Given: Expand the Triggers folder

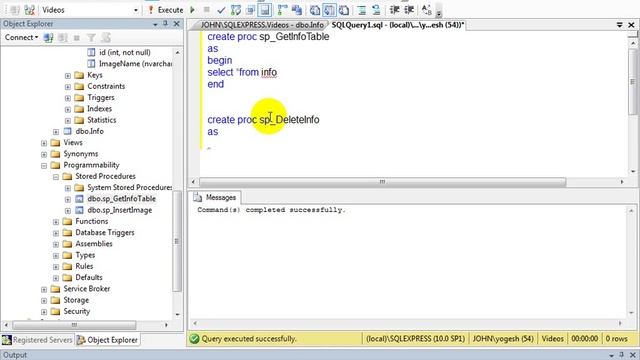Looking at the screenshot, I should (68, 98).
